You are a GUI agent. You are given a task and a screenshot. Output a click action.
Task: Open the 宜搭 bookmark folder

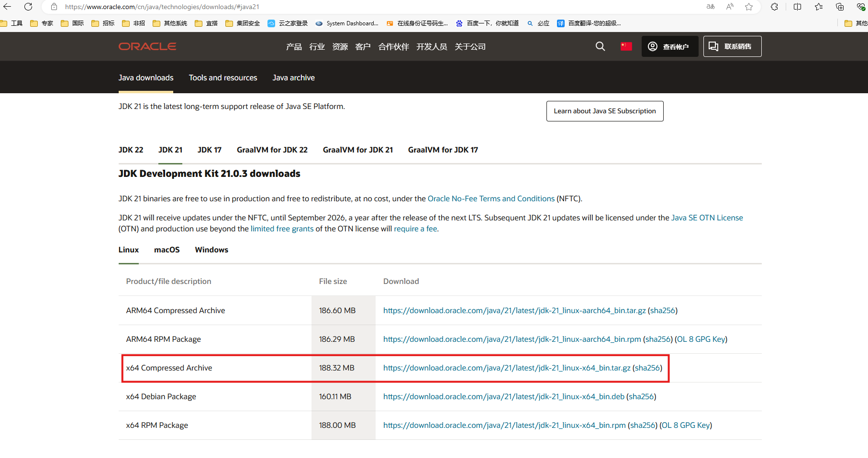(206, 23)
